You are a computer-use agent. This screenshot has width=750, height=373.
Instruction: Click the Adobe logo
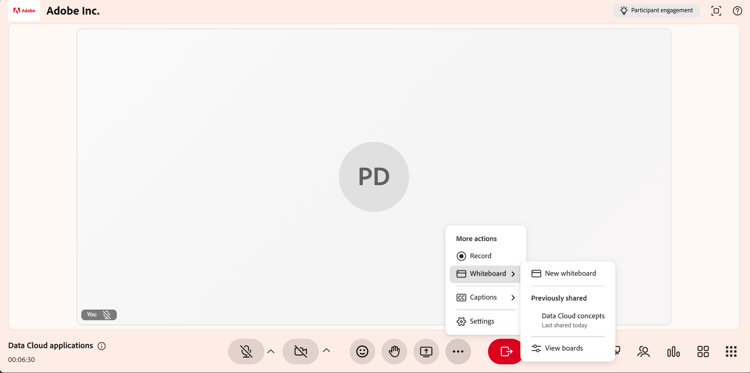(x=24, y=11)
